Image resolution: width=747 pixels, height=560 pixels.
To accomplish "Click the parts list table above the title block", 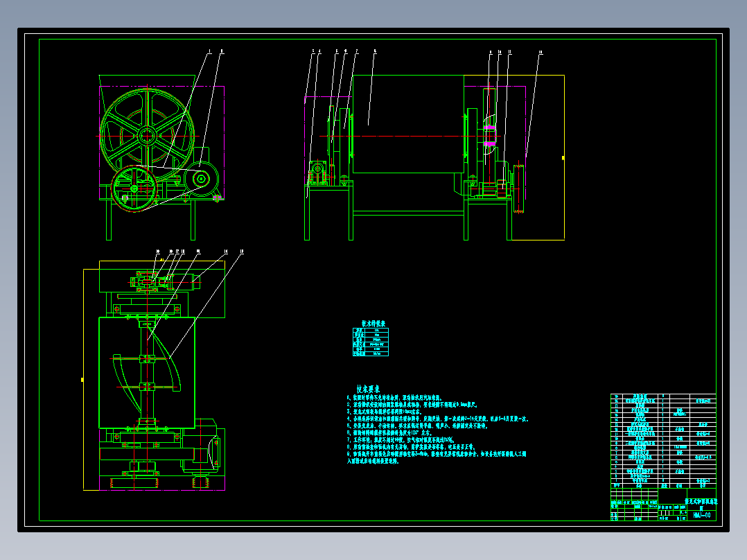I will pos(663,441).
